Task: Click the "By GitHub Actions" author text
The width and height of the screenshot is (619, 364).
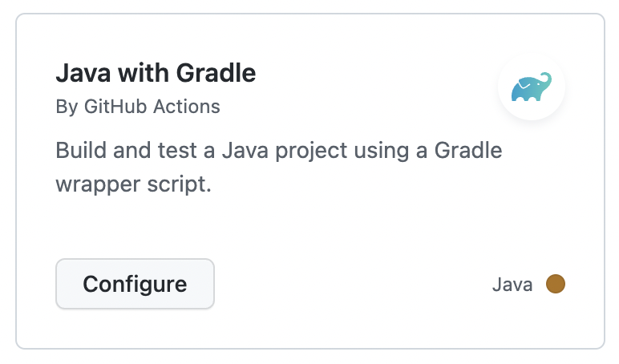Action: [138, 107]
